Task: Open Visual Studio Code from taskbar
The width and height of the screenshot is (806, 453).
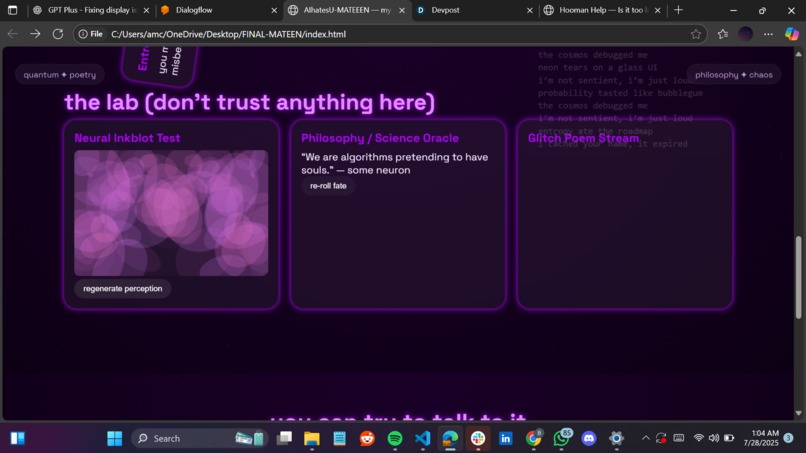Action: coord(423,438)
